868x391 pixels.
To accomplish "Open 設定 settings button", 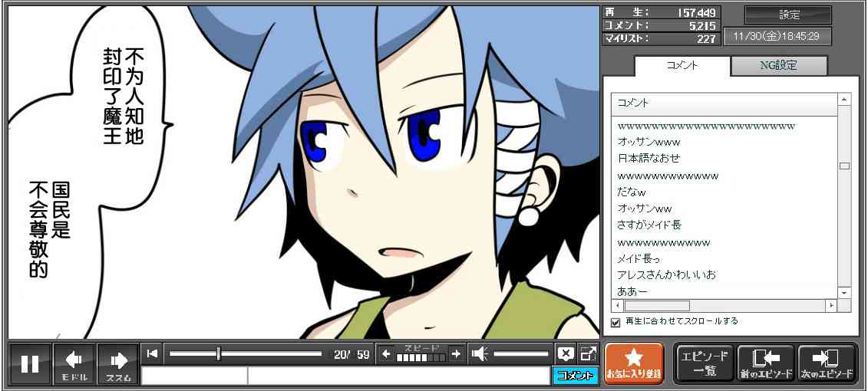I will [x=788, y=15].
